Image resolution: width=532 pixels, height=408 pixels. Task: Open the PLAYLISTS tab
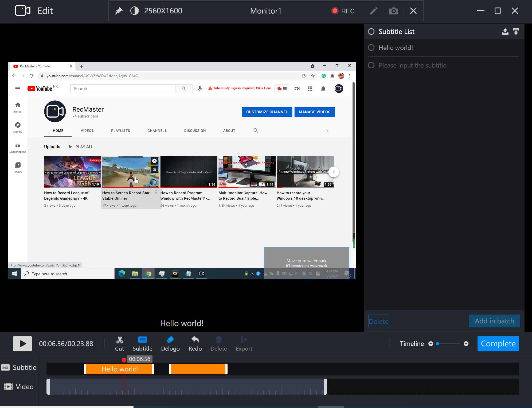tap(120, 131)
